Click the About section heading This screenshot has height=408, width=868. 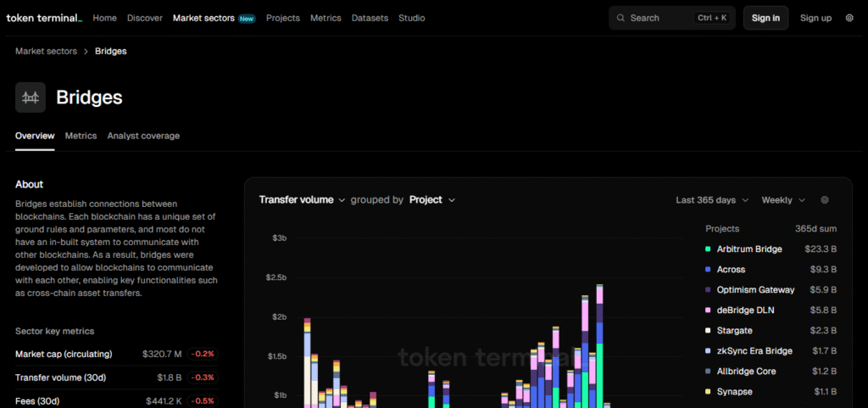(x=30, y=184)
